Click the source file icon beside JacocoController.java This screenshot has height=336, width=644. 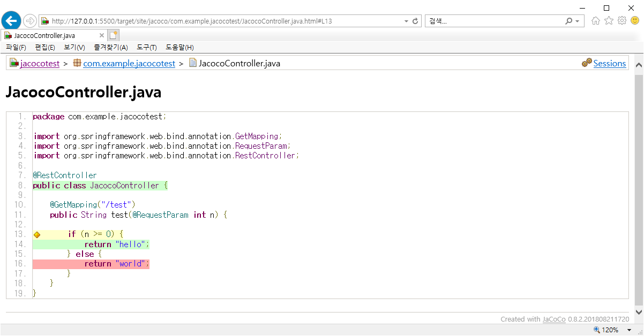[x=193, y=63]
